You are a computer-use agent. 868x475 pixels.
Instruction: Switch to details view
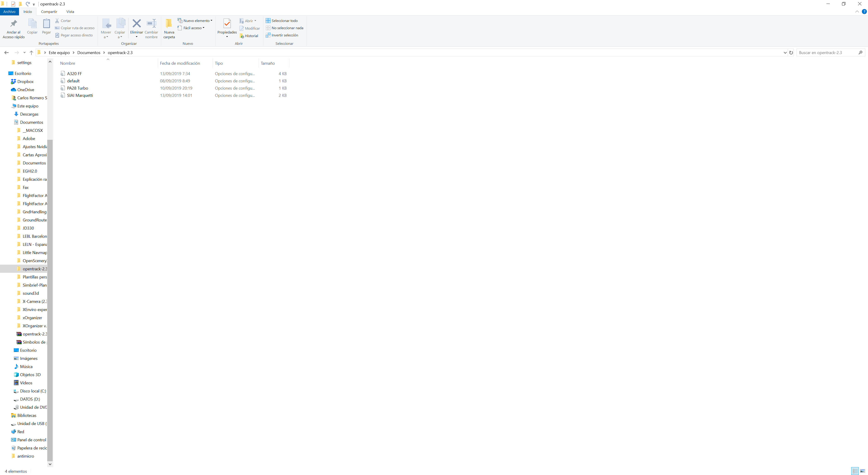point(855,471)
